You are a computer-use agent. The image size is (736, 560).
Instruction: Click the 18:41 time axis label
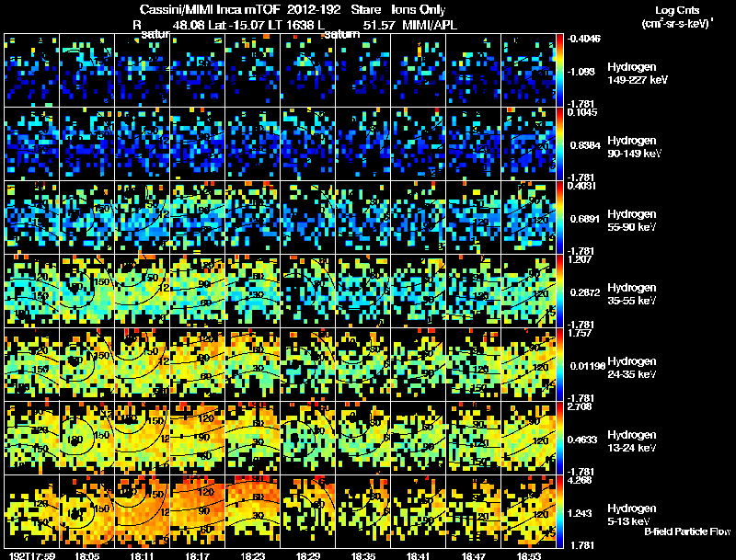coord(419,555)
